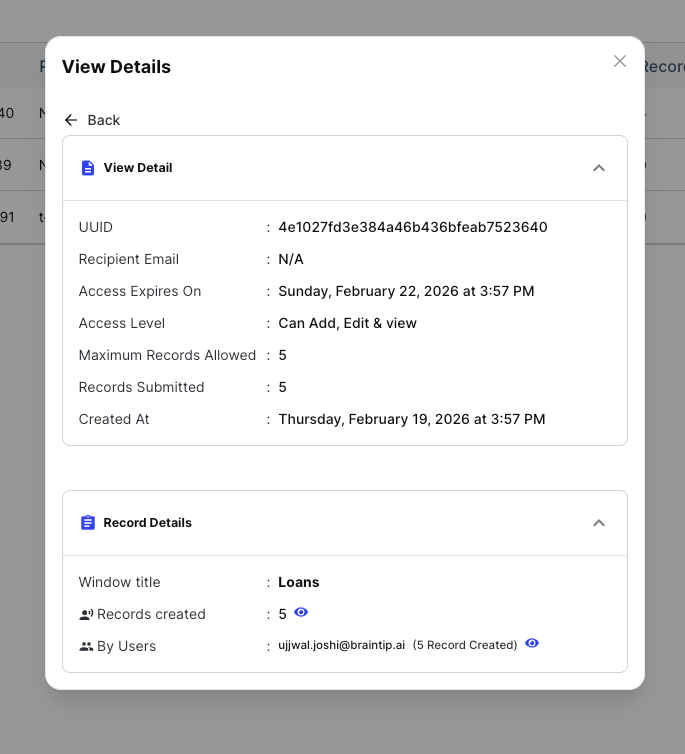Select the UUID value 4e1027fd3e384a46b436bfeab7523640

(413, 227)
